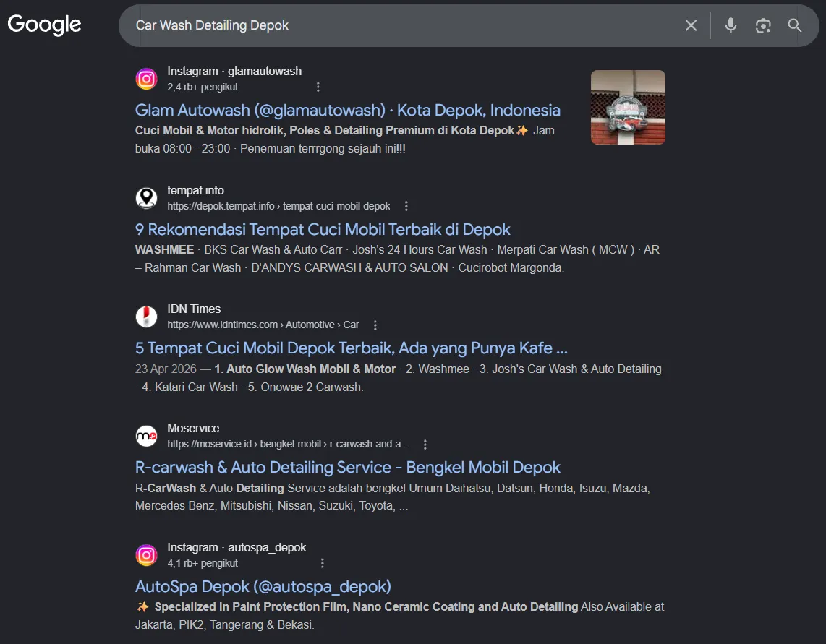Viewport: 826px width, 644px height.
Task: Click Instagram favicon of glamautowash result
Action: pyautogui.click(x=146, y=79)
